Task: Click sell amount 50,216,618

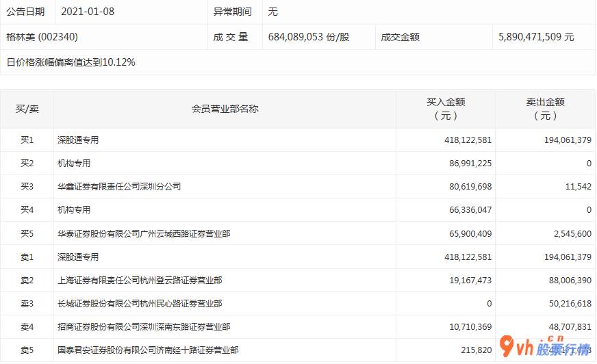Action: [570, 304]
